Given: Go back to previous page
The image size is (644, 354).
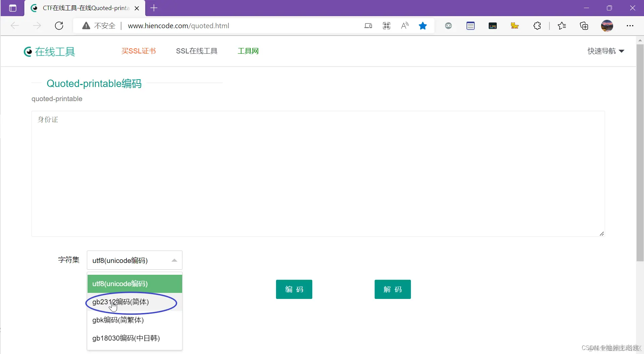Looking at the screenshot, I should [15, 26].
